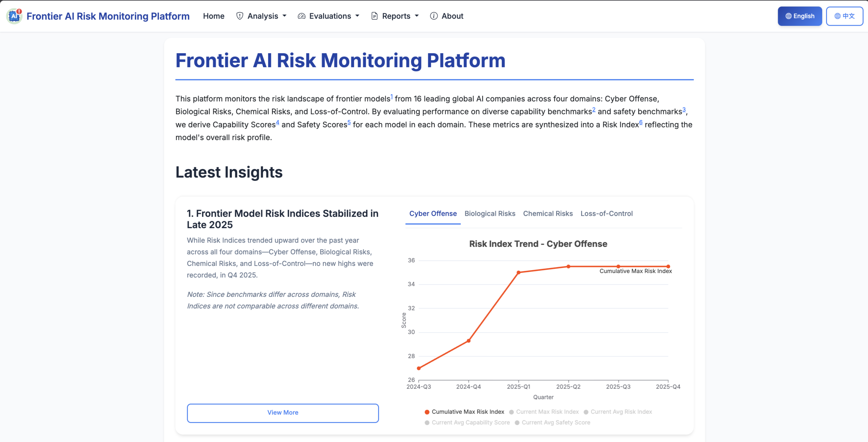Click the gauge icon beside Evaluations

click(x=301, y=16)
